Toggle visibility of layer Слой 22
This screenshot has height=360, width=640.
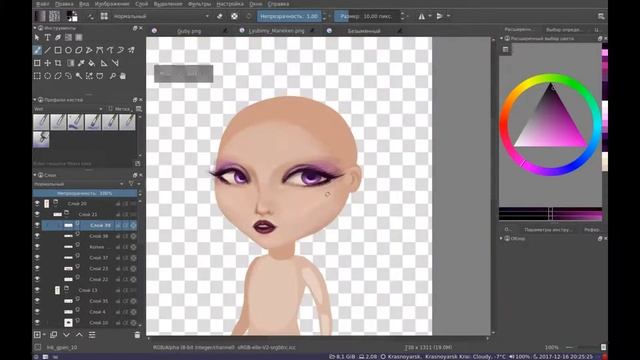tap(37, 279)
